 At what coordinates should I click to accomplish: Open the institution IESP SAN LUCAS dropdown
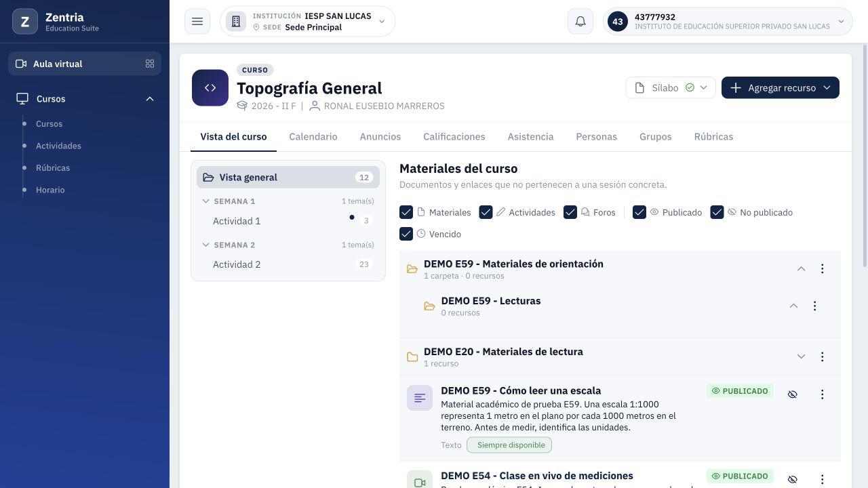coord(307,22)
